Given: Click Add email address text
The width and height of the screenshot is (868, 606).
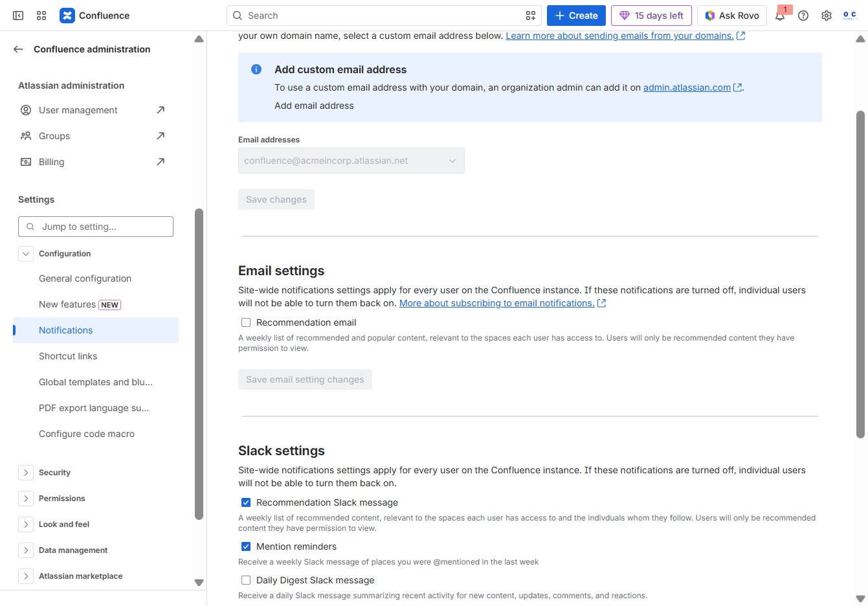Looking at the screenshot, I should (x=314, y=106).
